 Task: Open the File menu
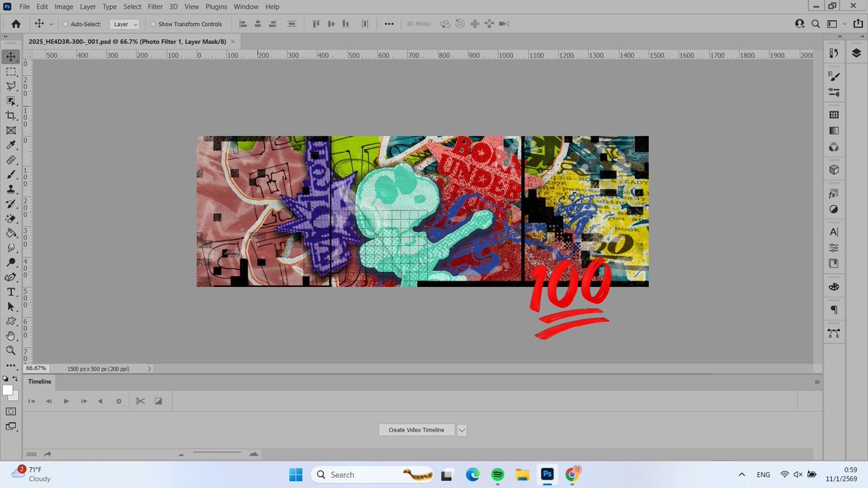(x=24, y=7)
